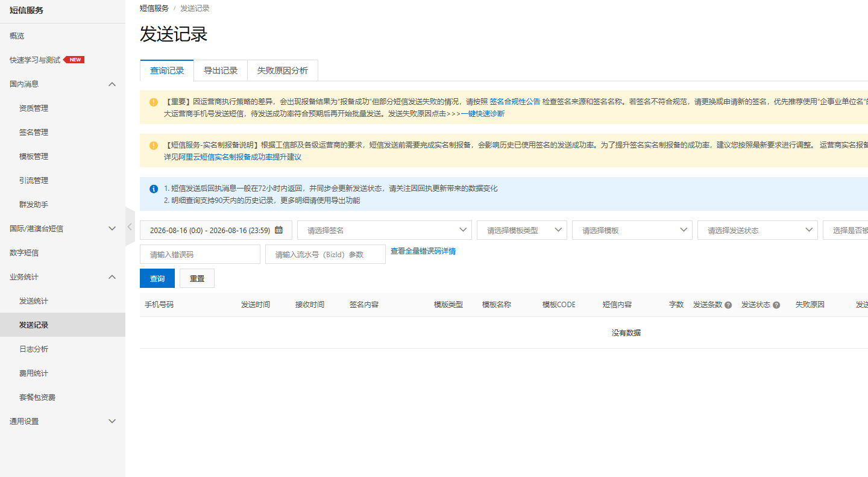The image size is (868, 477).
Task: Open the 签名合规性公告 link
Action: [515, 102]
